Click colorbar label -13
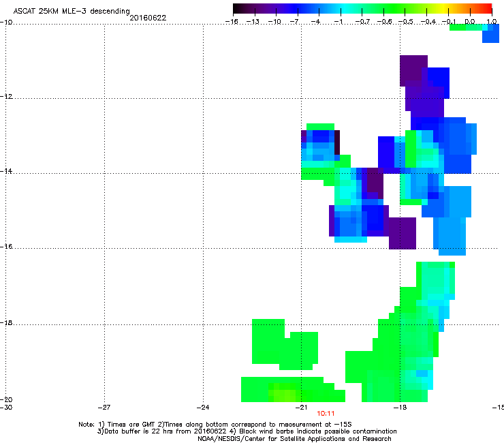The width and height of the screenshot is (504, 443). pos(253,22)
